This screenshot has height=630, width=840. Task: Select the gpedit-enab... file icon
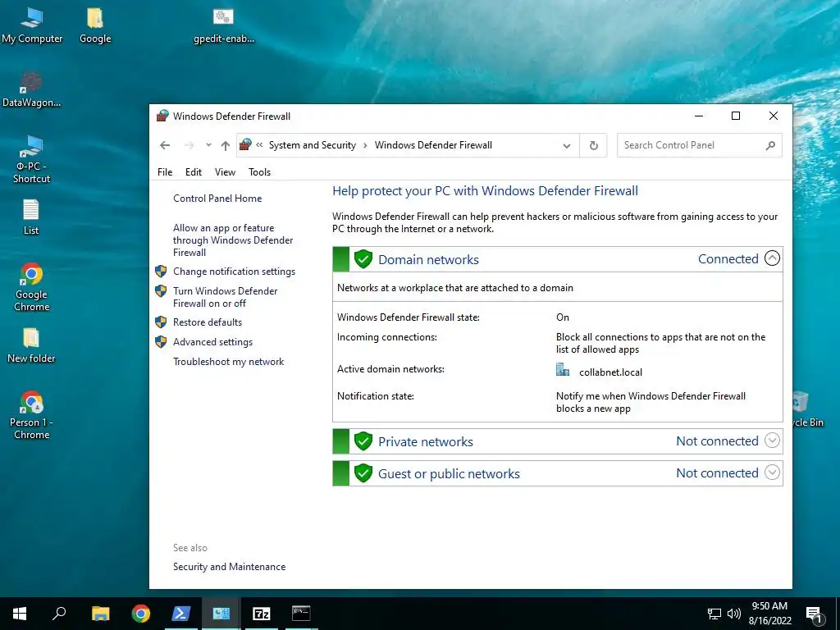223,25
